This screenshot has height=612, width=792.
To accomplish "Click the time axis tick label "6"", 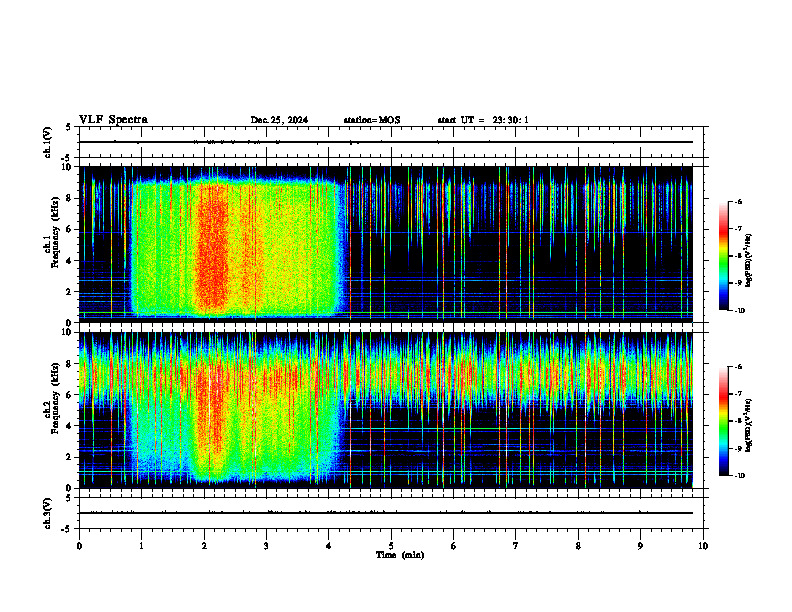I will 454,546.
